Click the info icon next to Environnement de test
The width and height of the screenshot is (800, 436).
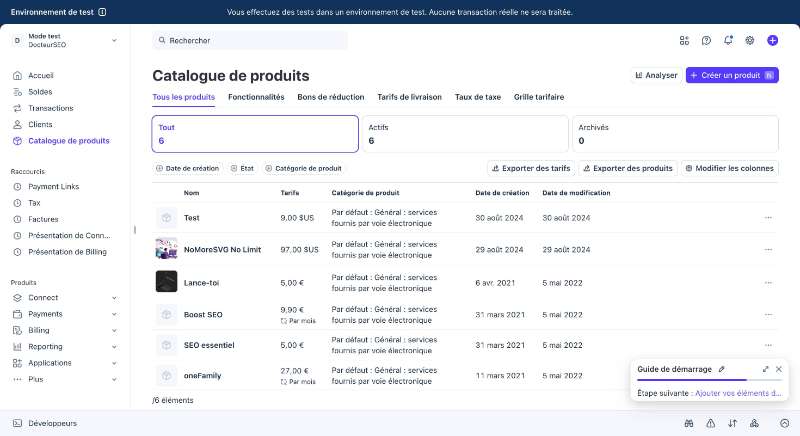[102, 12]
